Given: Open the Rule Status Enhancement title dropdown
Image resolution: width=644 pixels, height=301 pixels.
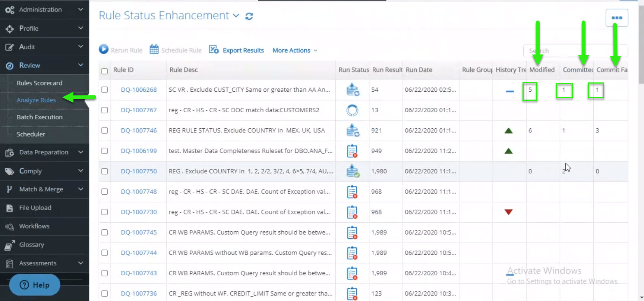Looking at the screenshot, I should pyautogui.click(x=236, y=16).
